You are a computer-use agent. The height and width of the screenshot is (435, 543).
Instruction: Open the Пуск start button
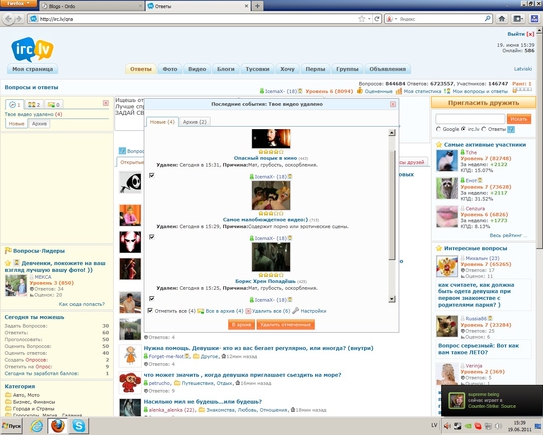[x=11, y=426]
